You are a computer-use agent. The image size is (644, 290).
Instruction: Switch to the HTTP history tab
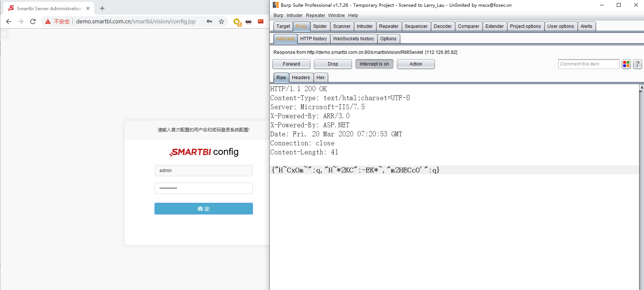point(314,39)
